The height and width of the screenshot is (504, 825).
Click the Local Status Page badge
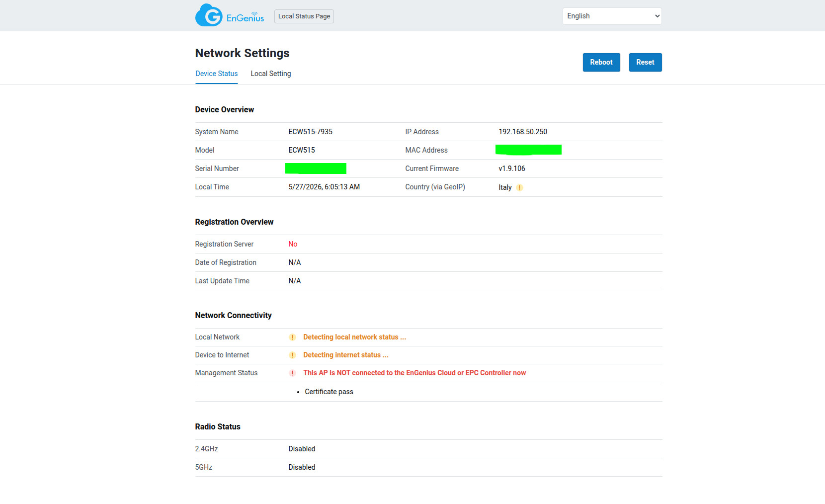tap(304, 16)
